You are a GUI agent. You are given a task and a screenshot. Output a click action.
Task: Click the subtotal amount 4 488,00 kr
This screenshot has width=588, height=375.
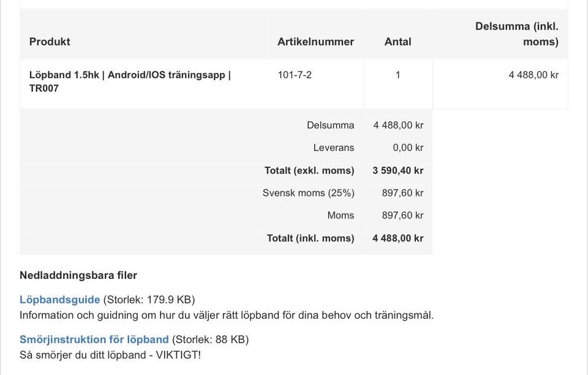point(533,75)
